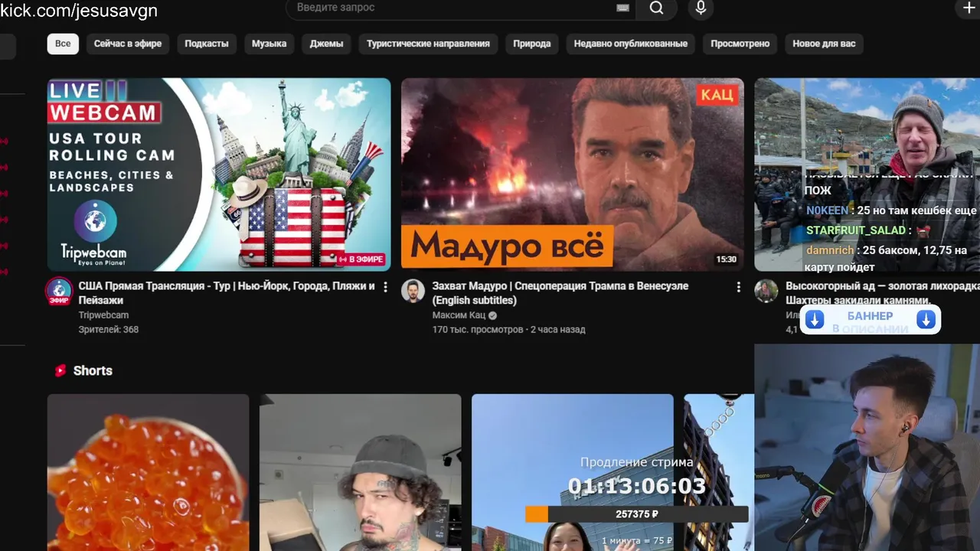Click the Shorts logo icon
The image size is (980, 551).
[x=60, y=370]
